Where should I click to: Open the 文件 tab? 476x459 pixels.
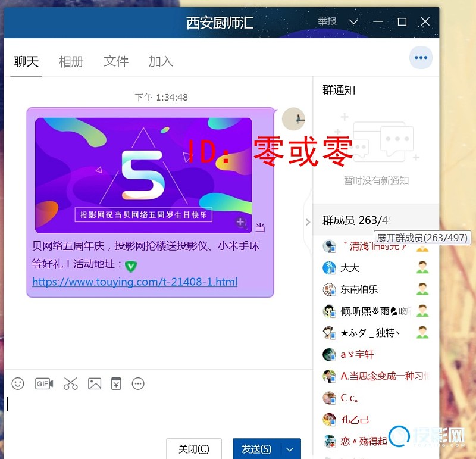[116, 62]
